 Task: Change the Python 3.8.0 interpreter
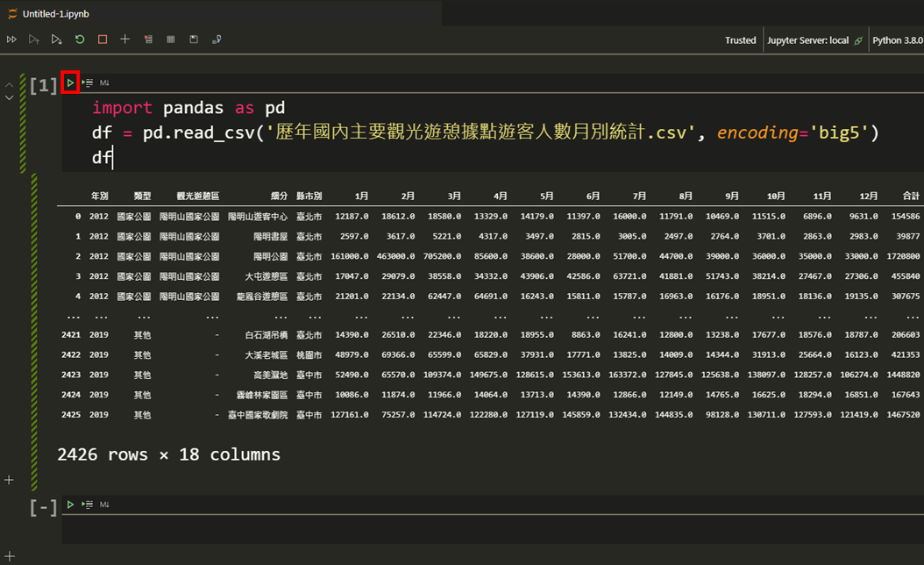[x=898, y=39]
